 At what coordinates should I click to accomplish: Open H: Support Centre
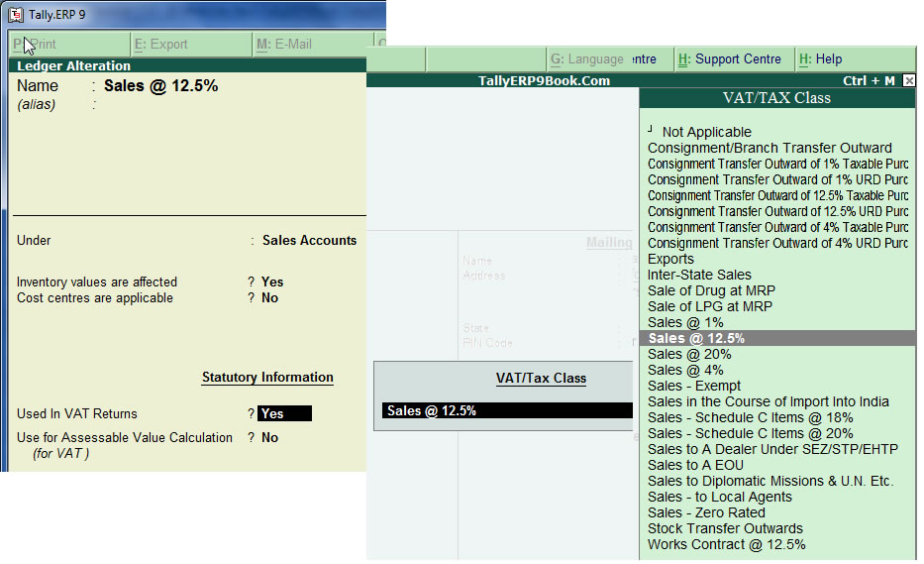pyautogui.click(x=734, y=59)
